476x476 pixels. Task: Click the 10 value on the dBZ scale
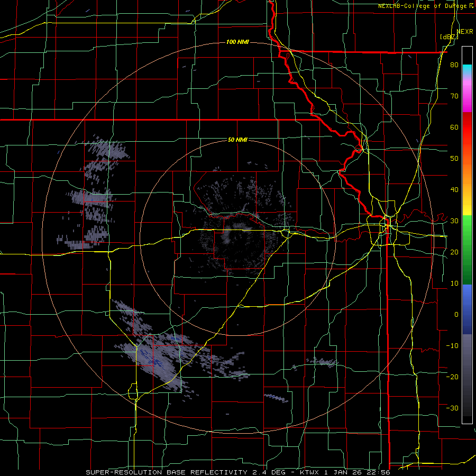coord(454,283)
